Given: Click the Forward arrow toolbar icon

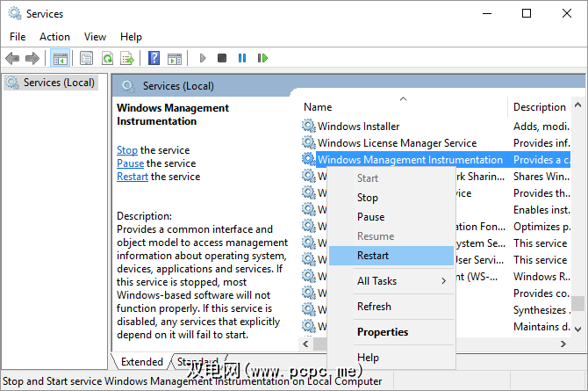Looking at the screenshot, I should (x=32, y=58).
